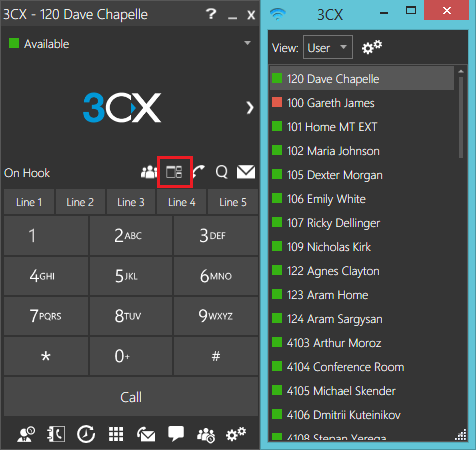
Task: Dial 6 MNO key
Action: (x=216, y=276)
